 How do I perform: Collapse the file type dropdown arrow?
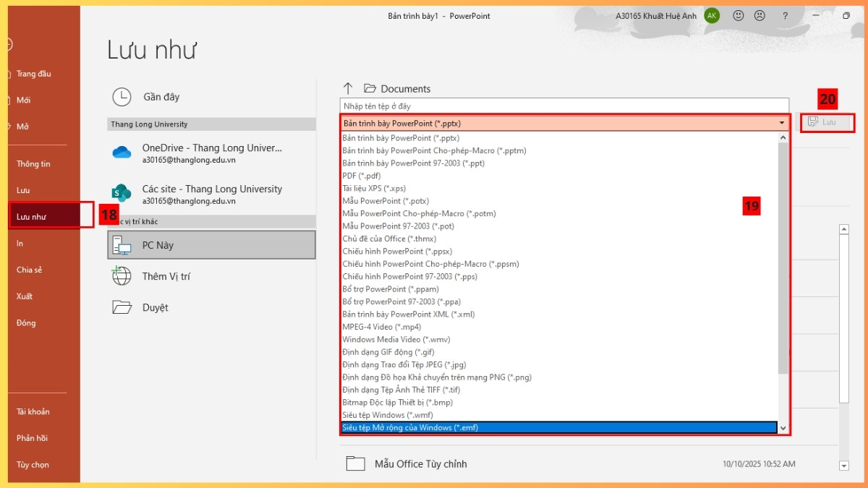coord(782,123)
